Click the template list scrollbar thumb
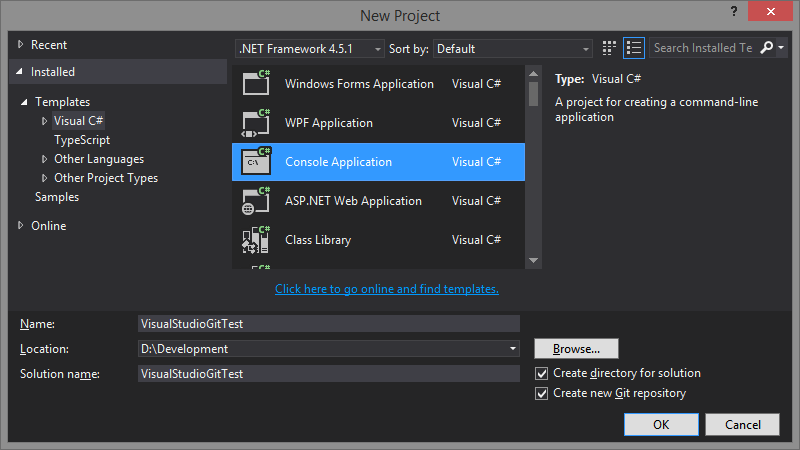 pyautogui.click(x=533, y=94)
